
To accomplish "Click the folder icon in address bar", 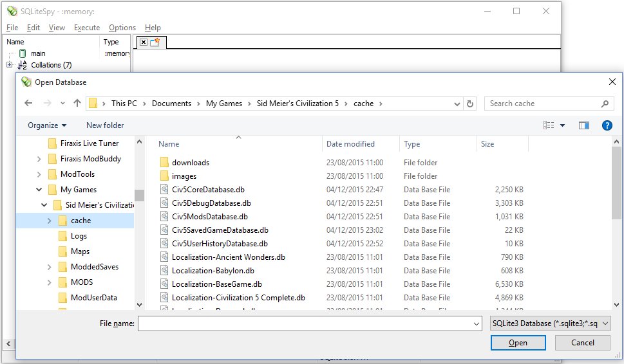I will coord(93,104).
